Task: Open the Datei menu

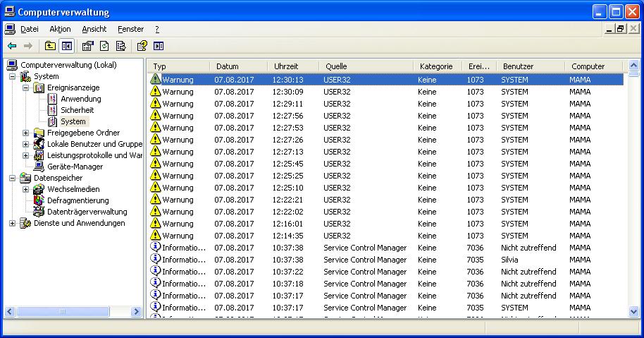Action: coord(29,29)
